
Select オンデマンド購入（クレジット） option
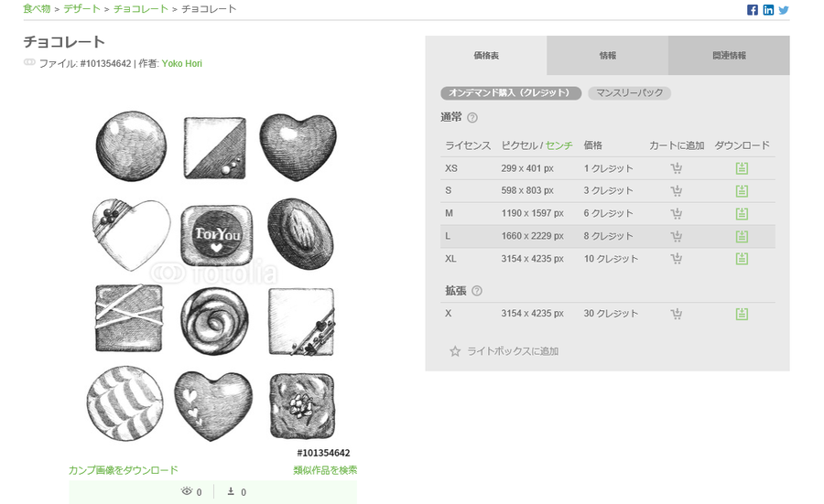(511, 93)
